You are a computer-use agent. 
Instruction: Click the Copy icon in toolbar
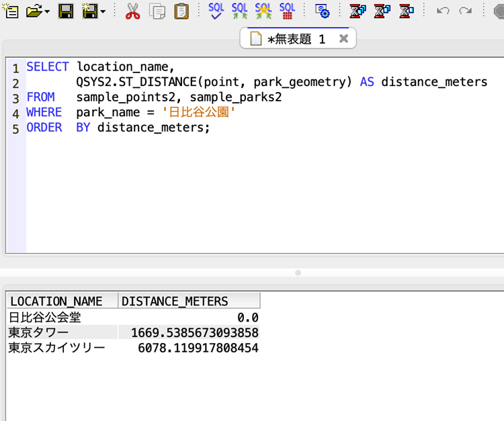coord(157,11)
